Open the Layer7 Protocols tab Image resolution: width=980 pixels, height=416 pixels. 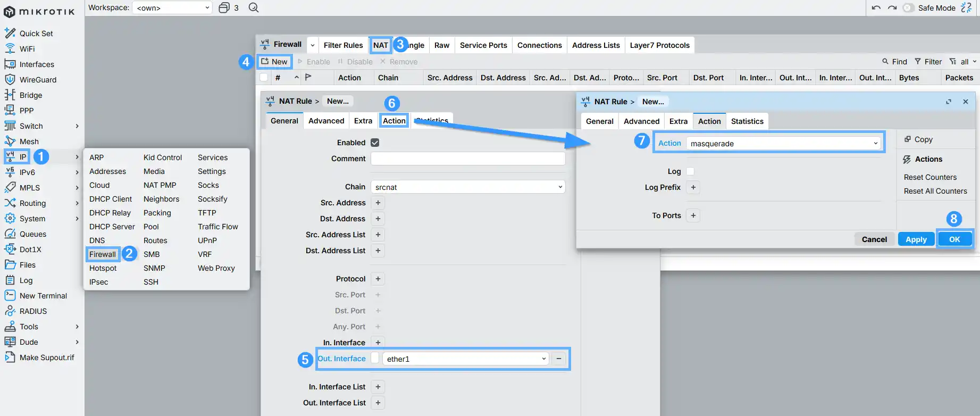click(660, 45)
